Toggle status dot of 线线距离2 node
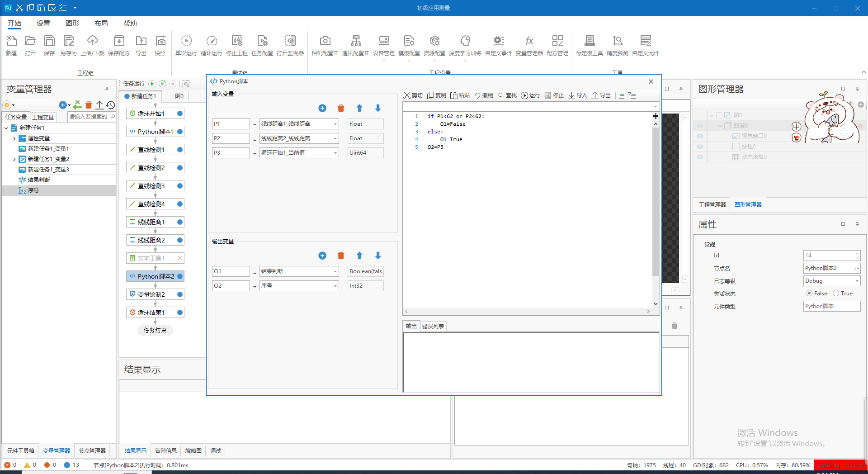The width and height of the screenshot is (868, 474). 180,240
